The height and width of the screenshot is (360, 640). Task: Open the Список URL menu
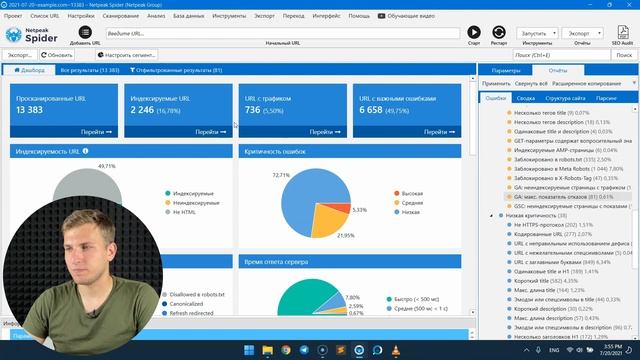click(x=44, y=16)
